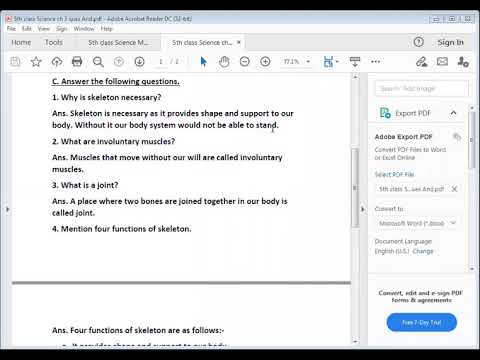Click 'C. Answer the following questions.' heading
Viewport: 480px width, 360px height.
tap(116, 81)
